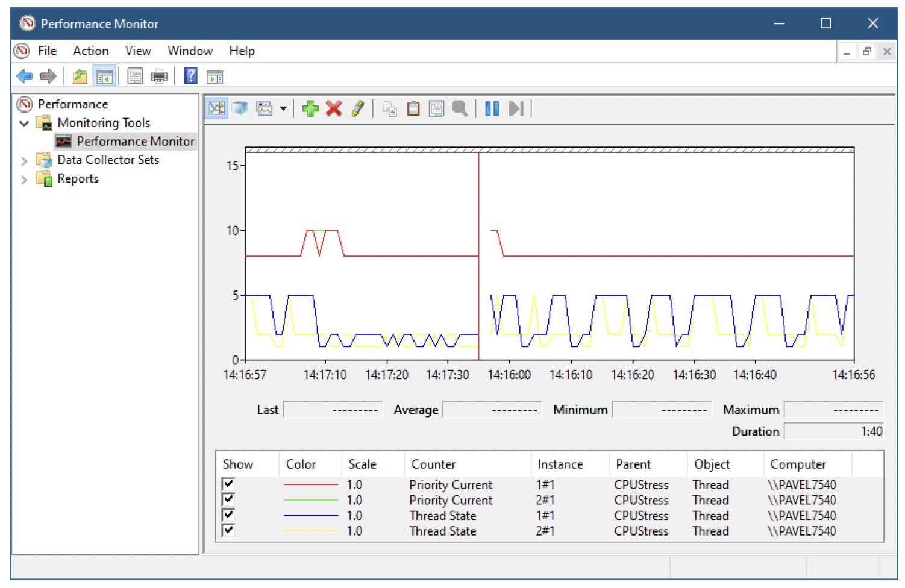Uncheck Show for Priority Current 1#1
905x588 pixels.
pyautogui.click(x=228, y=484)
